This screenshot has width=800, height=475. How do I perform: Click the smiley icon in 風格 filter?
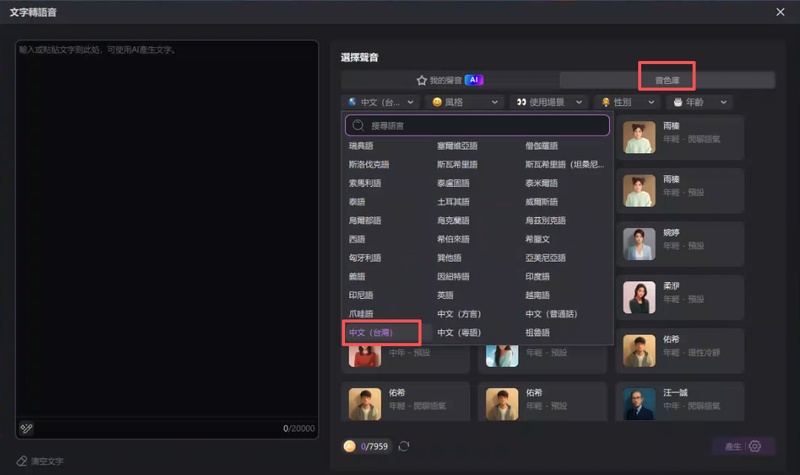coord(437,102)
